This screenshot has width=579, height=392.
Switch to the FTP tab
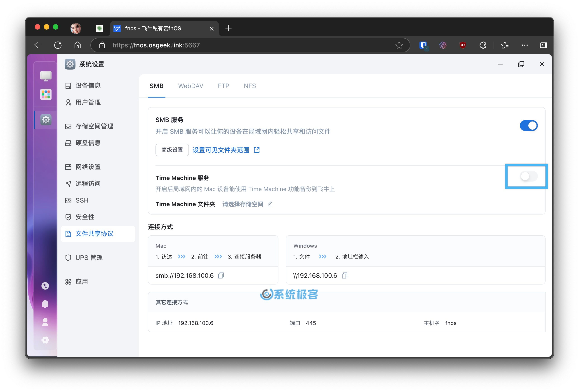click(224, 86)
